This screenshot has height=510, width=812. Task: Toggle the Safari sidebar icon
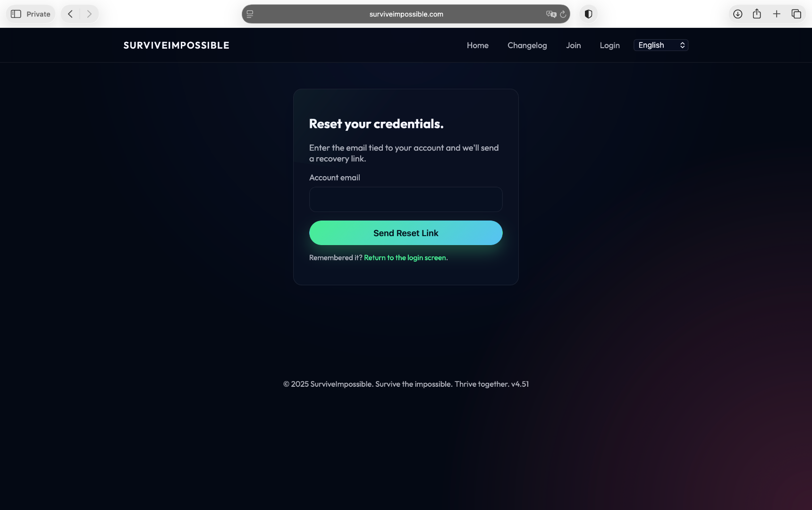[16, 14]
